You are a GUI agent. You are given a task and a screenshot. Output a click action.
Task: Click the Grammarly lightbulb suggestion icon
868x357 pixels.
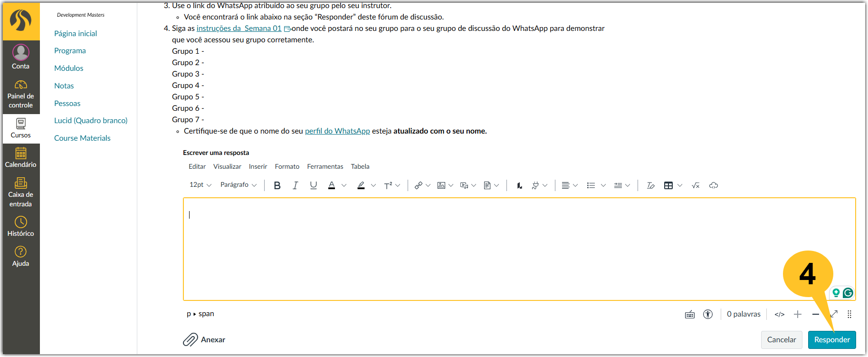click(x=836, y=293)
